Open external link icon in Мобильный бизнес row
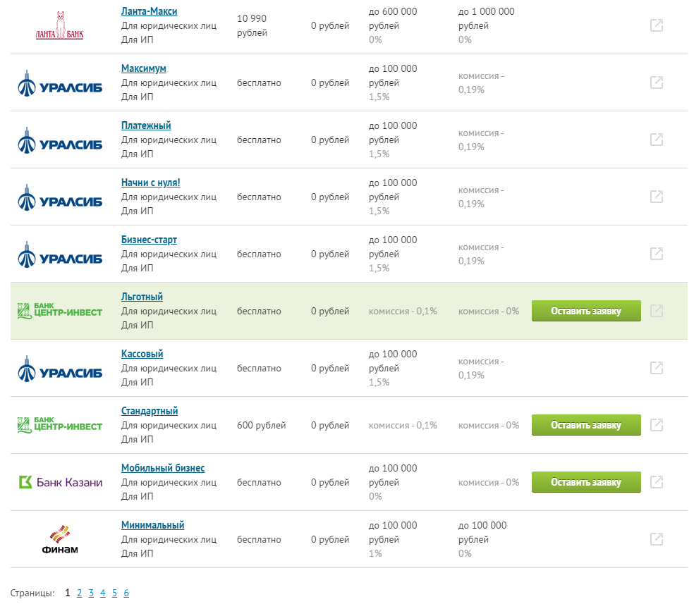The image size is (694, 616). 657,481
